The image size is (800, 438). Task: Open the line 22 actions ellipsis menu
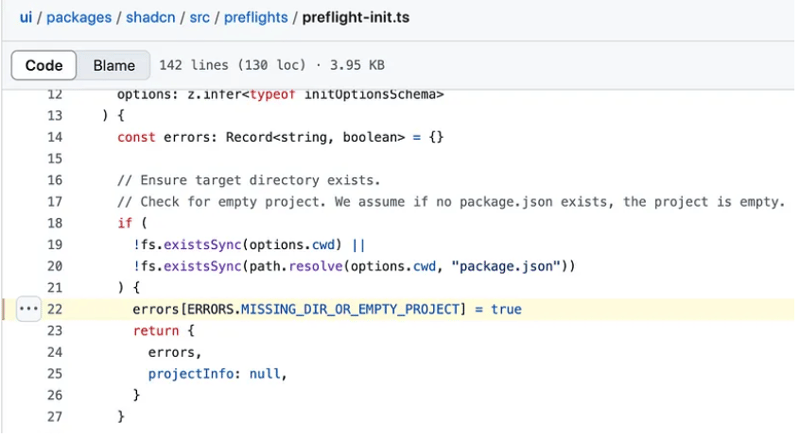pyautogui.click(x=28, y=309)
